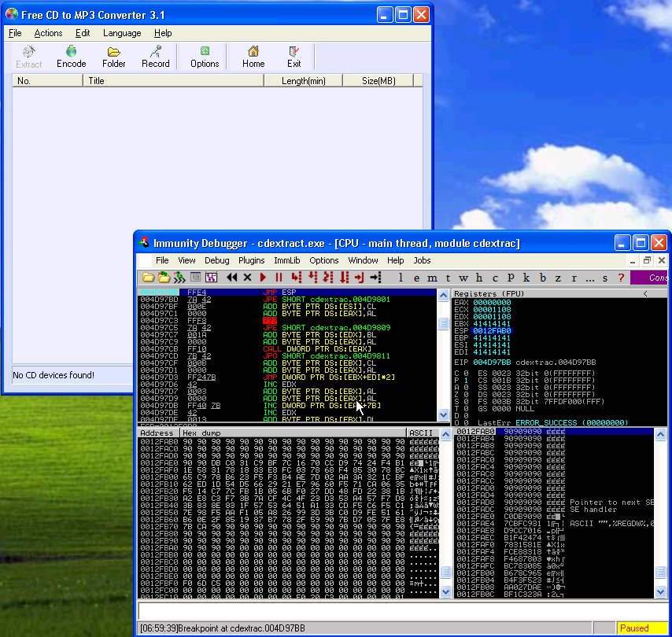Show patches via 'P' button
This screenshot has height=637, width=672.
(x=511, y=278)
